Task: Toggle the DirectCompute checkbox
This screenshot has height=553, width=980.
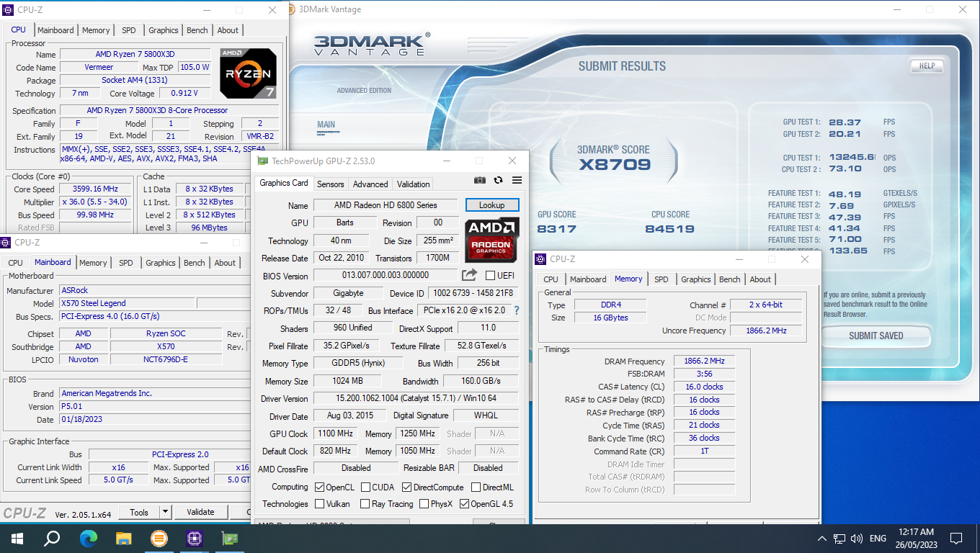Action: tap(406, 487)
